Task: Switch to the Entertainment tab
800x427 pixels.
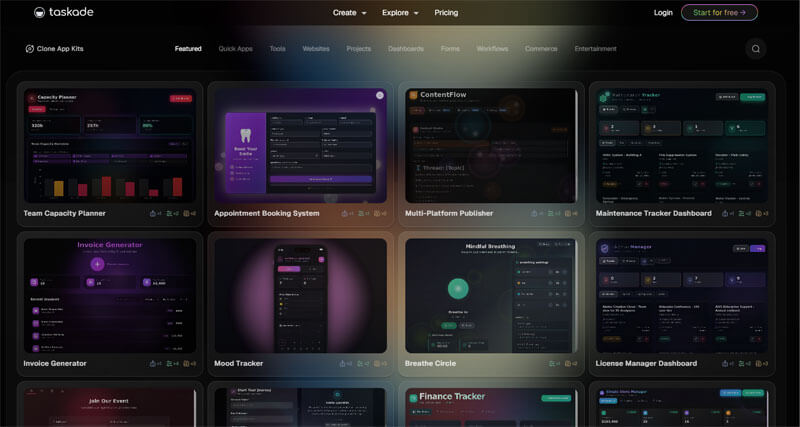Action: point(595,49)
